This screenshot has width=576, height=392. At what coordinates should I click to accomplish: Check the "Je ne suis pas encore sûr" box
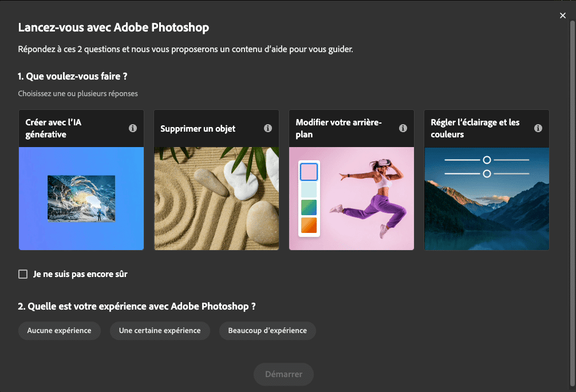click(x=23, y=274)
